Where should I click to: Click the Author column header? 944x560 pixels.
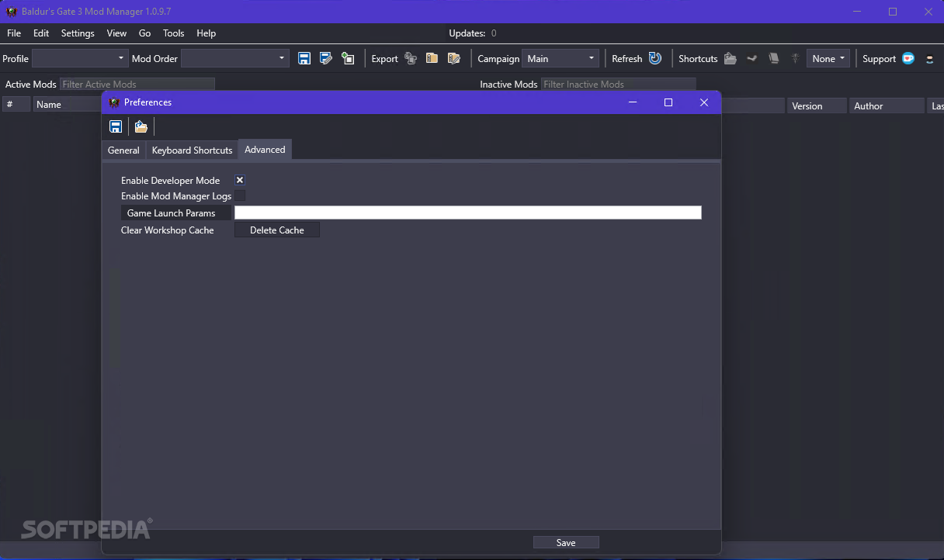(887, 106)
